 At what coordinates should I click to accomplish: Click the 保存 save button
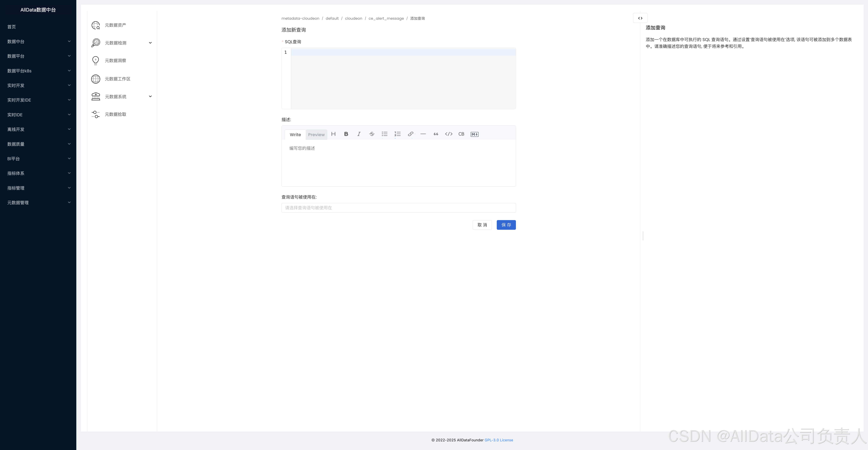(506, 225)
